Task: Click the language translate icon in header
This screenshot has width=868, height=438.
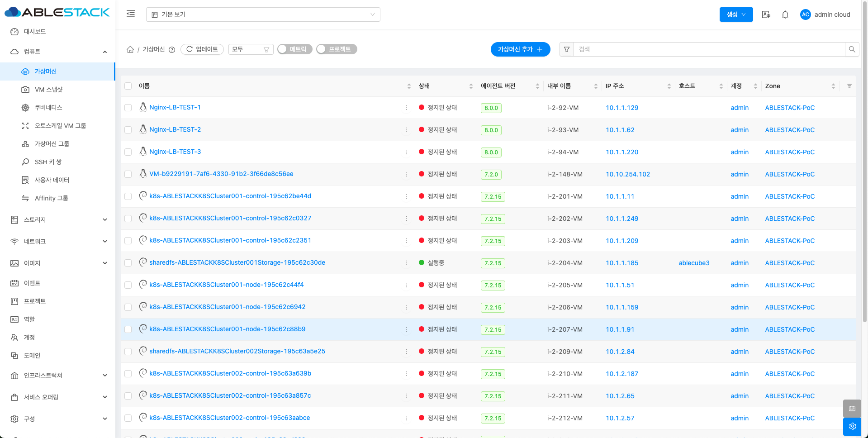Action: (x=766, y=14)
